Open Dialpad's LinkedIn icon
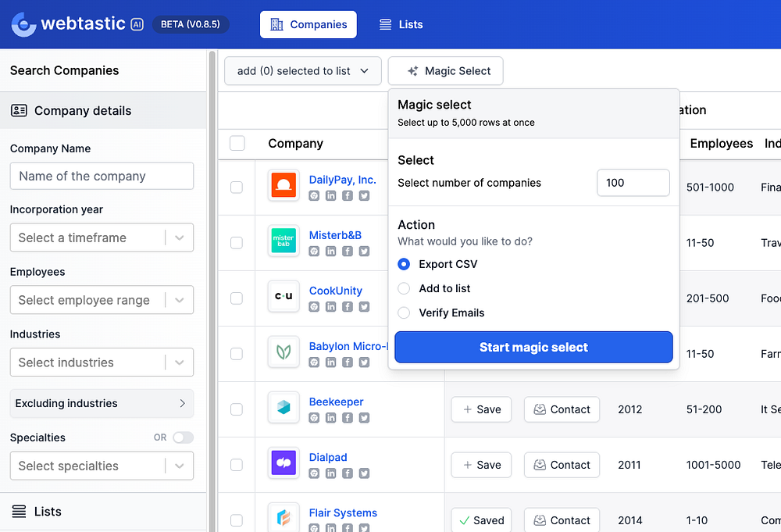 [330, 473]
